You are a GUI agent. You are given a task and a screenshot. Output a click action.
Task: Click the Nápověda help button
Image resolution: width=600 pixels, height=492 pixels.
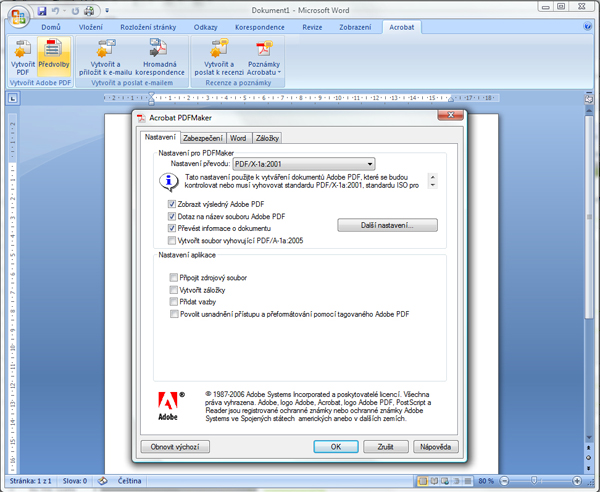435,446
